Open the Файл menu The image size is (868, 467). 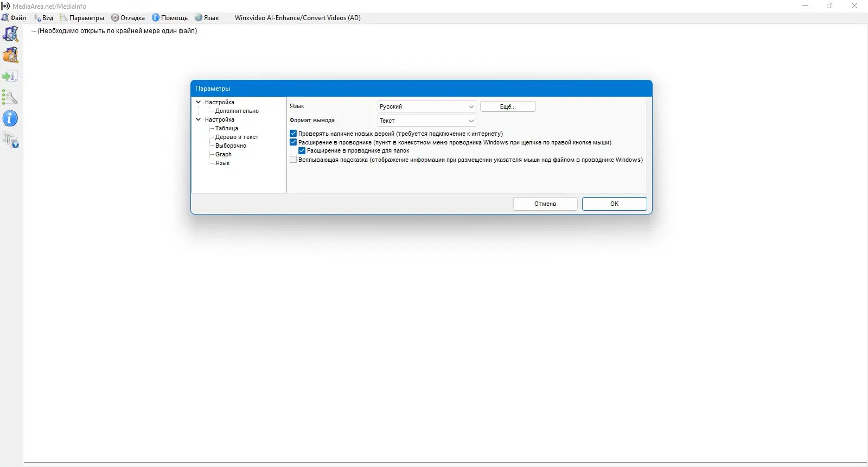(14, 18)
